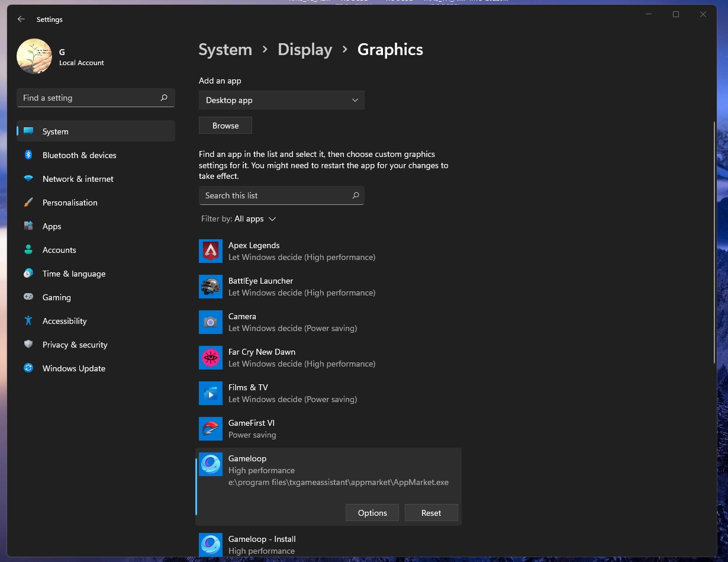
Task: Reset Gameloop graphics preference
Action: coord(431,513)
